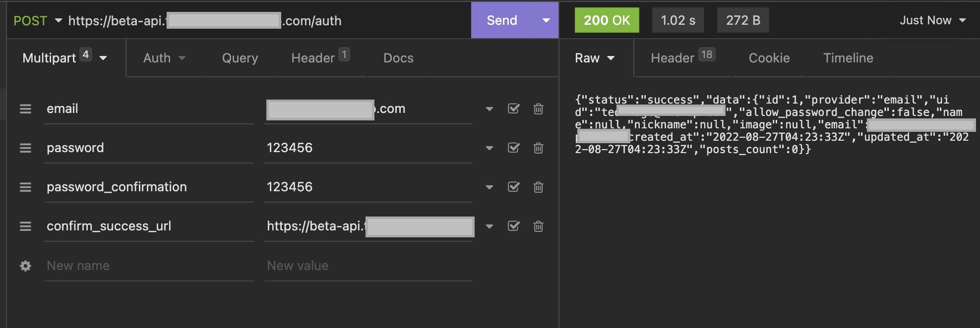Open the Multipart body type dropdown
Viewport: 980px width, 328px height.
(64, 58)
